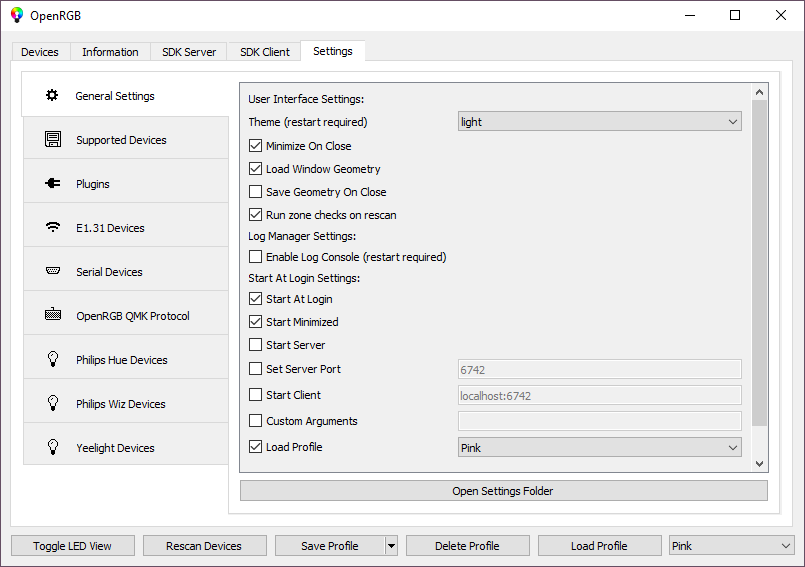805x567 pixels.
Task: Open the Theme dropdown
Action: [599, 122]
